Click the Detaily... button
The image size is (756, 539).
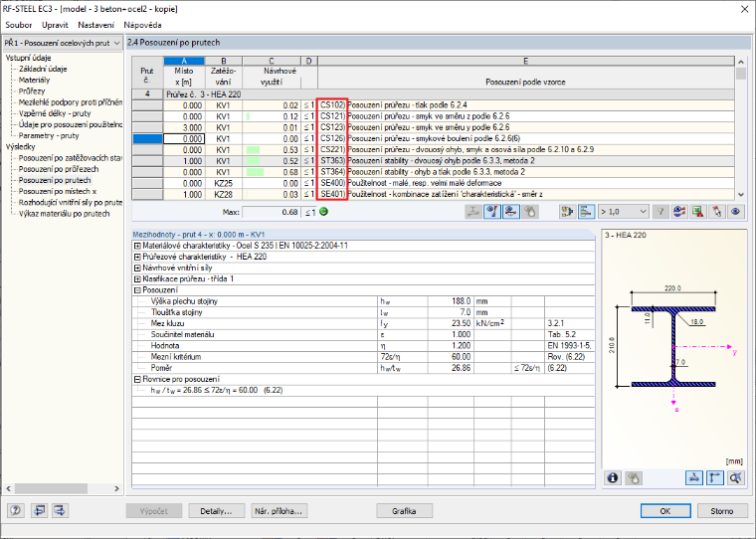[x=216, y=511]
